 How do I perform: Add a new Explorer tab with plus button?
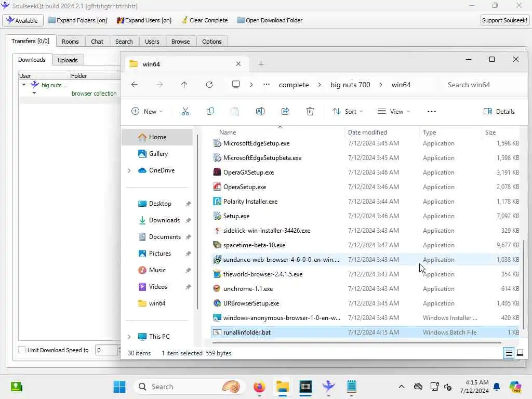261,64
